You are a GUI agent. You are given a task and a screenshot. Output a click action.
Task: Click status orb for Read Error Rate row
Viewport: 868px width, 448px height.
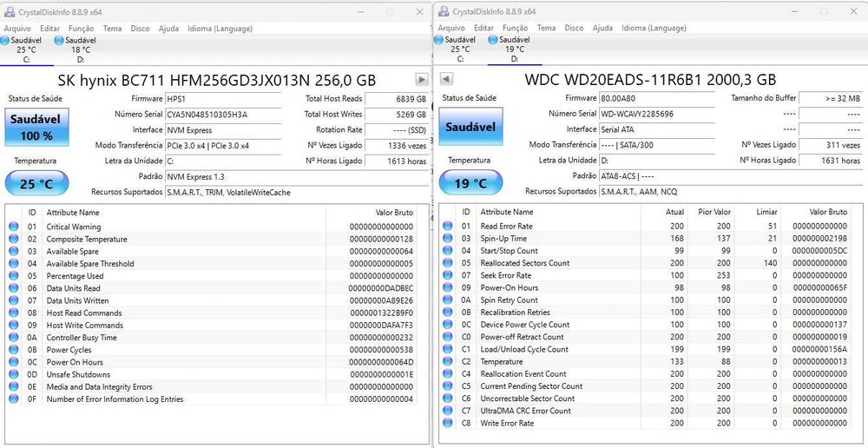[x=448, y=226]
